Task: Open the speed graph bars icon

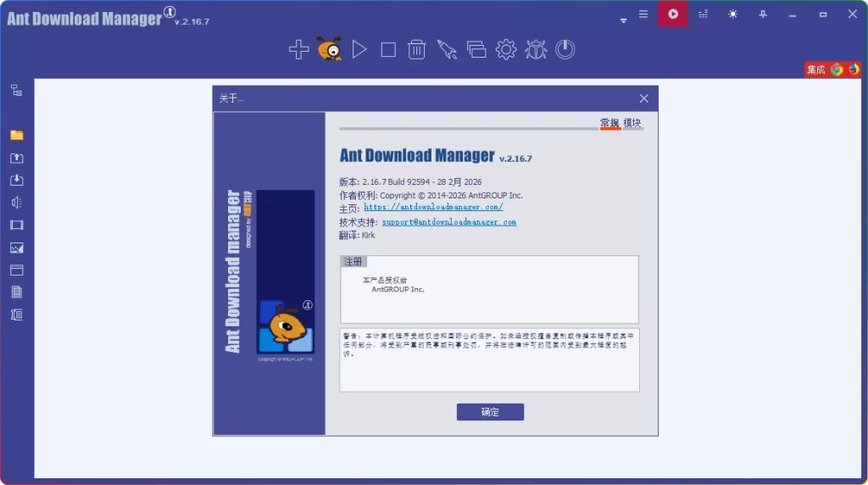Action: point(703,14)
